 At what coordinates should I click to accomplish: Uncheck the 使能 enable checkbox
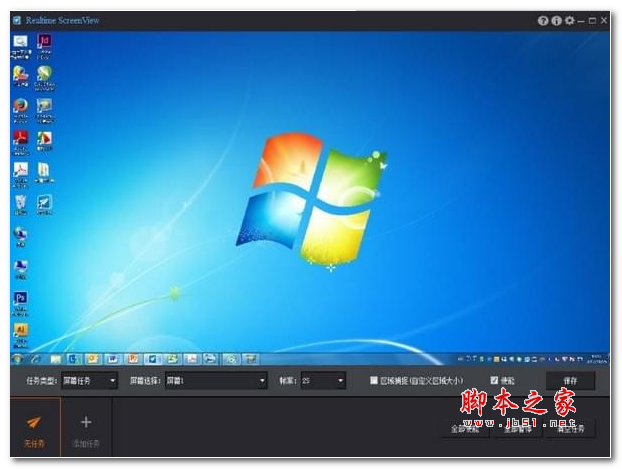[x=494, y=381]
